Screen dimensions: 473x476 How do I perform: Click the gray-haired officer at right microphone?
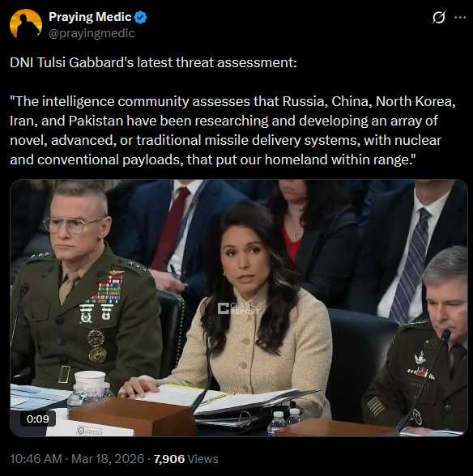click(420, 340)
